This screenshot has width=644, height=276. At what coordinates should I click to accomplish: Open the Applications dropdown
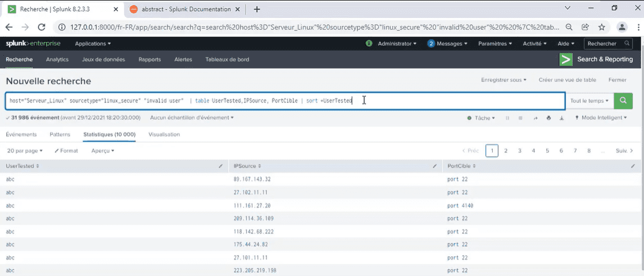[x=93, y=43]
